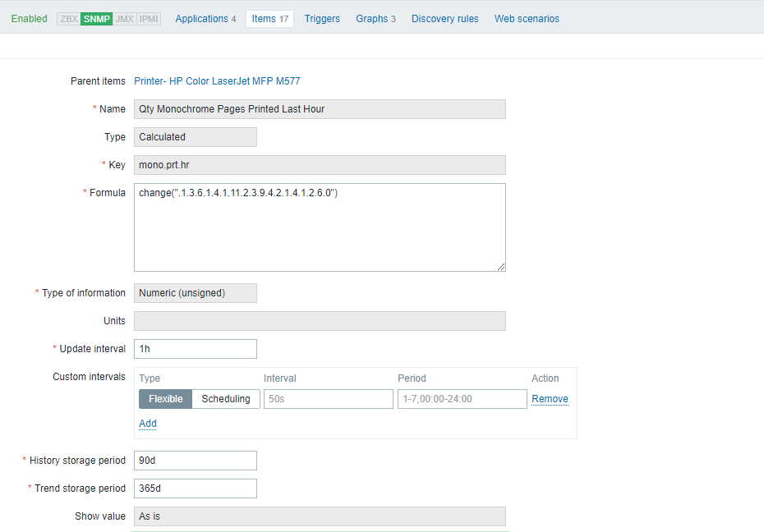This screenshot has height=532, width=764.
Task: Remove the flexible custom interval
Action: [x=549, y=398]
